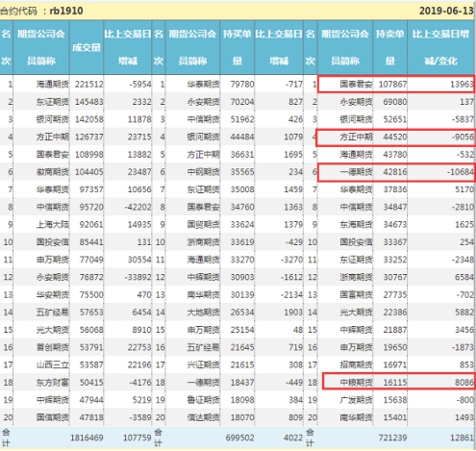Image resolution: width=476 pixels, height=451 pixels.
Task: Select the 国贸期货 company name
Action: [x=204, y=225]
